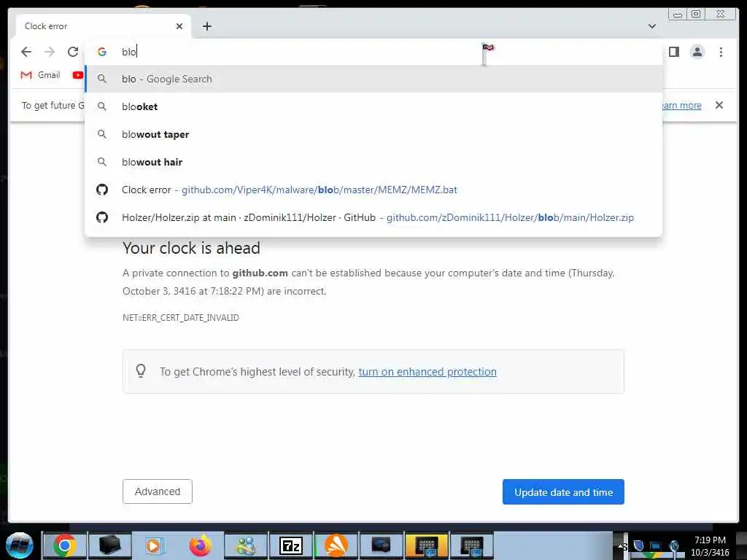Open Windows Media Player from taskbar
This screenshot has height=560, width=747.
point(155,545)
